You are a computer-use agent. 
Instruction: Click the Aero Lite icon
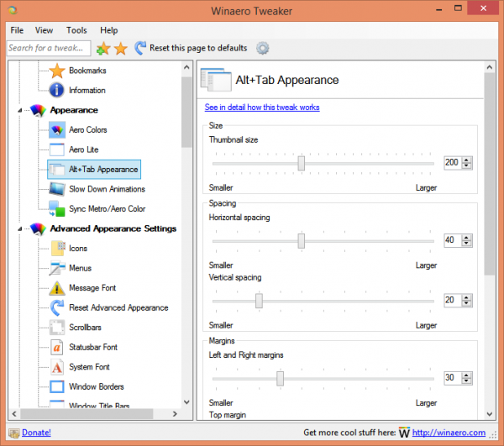pyautogui.click(x=57, y=150)
